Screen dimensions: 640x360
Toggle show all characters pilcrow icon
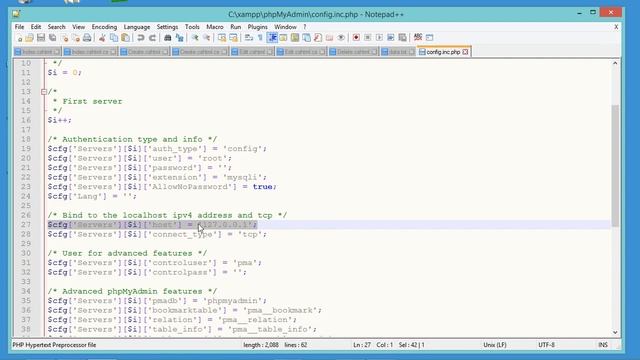(x=260, y=38)
